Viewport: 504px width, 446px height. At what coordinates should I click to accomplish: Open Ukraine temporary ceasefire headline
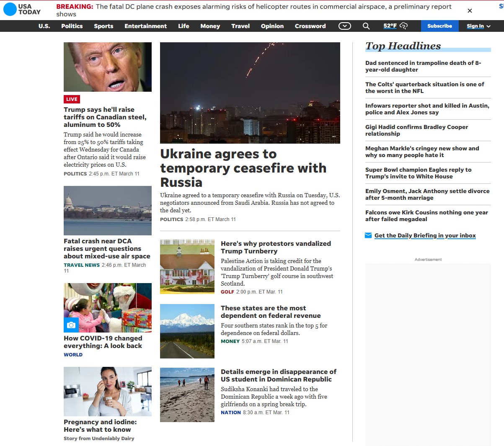[x=243, y=168]
